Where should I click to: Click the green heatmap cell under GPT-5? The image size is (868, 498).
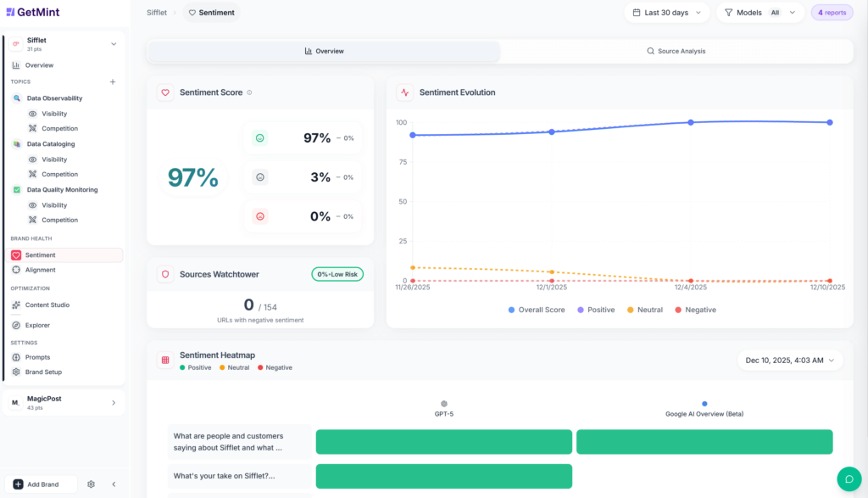click(x=443, y=442)
